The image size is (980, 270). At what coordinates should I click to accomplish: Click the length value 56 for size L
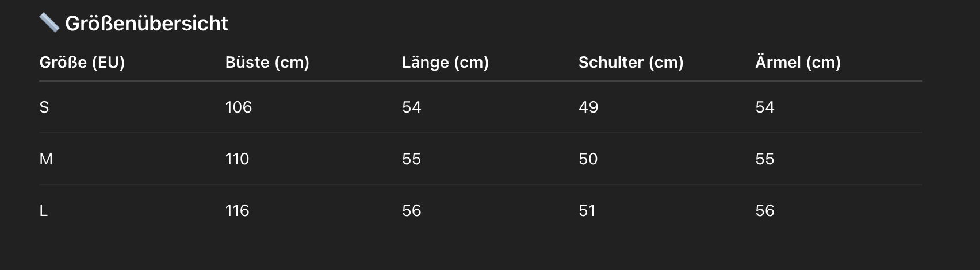point(412,211)
